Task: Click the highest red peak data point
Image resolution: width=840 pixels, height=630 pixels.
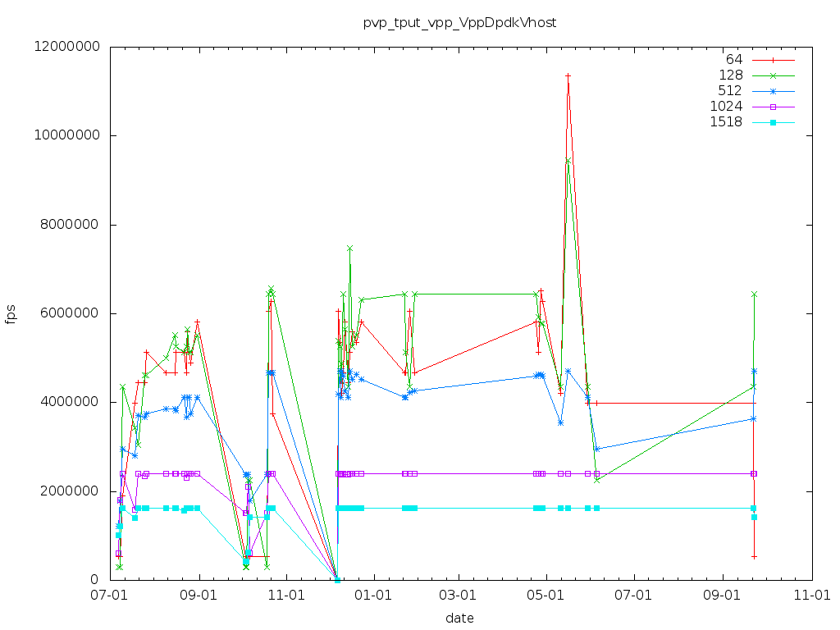Action: (568, 75)
